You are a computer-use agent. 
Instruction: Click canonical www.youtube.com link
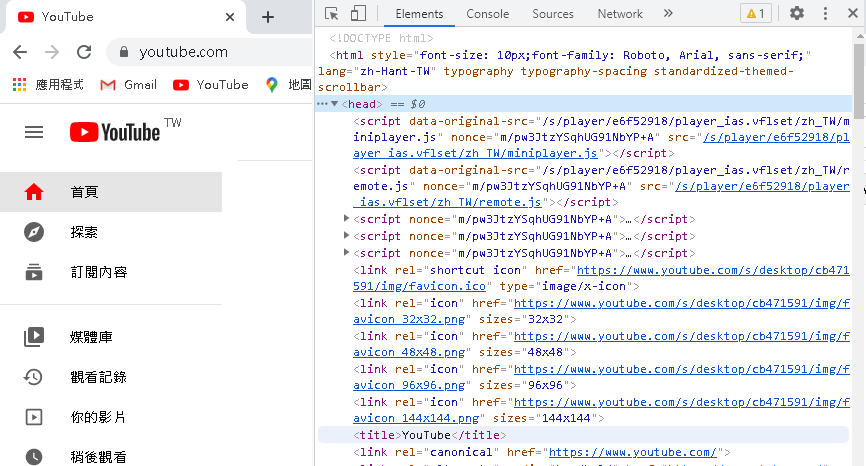(x=632, y=452)
